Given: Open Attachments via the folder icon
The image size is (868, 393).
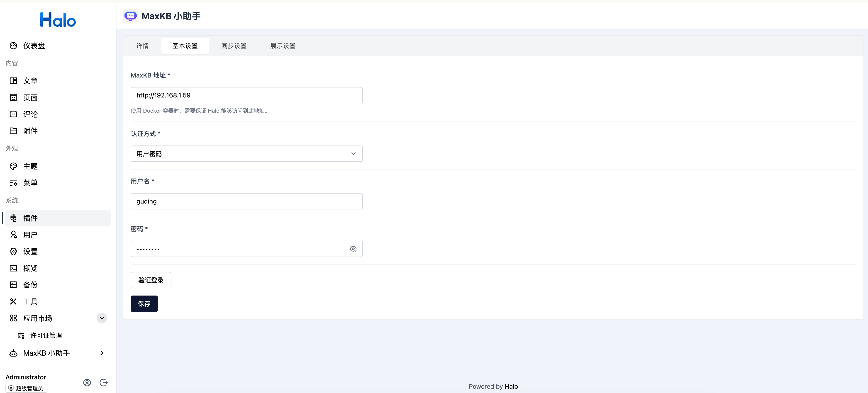Looking at the screenshot, I should tap(13, 131).
